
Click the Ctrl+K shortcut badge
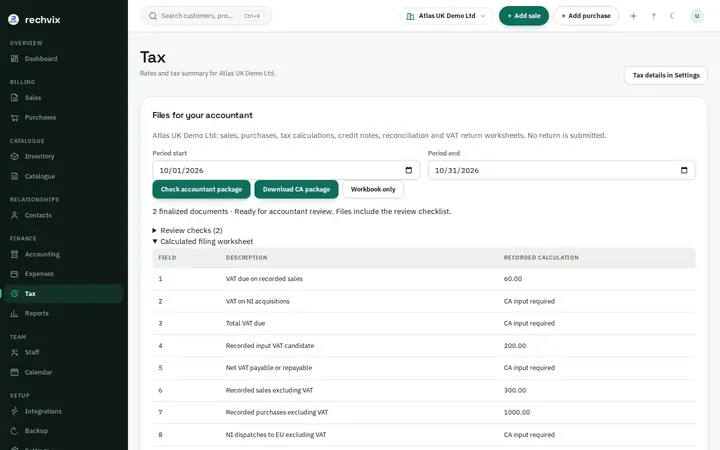pyautogui.click(x=252, y=16)
